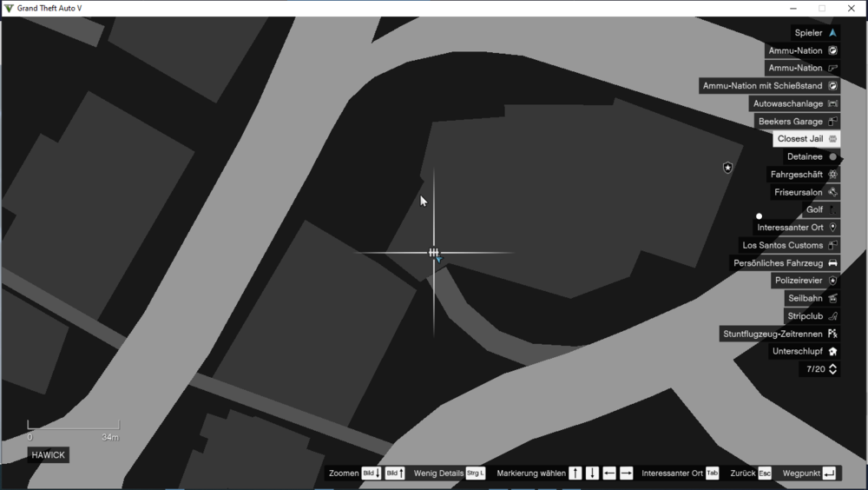Viewport: 868px width, 490px height.
Task: Select the Spieler legend entry
Action: click(x=815, y=33)
